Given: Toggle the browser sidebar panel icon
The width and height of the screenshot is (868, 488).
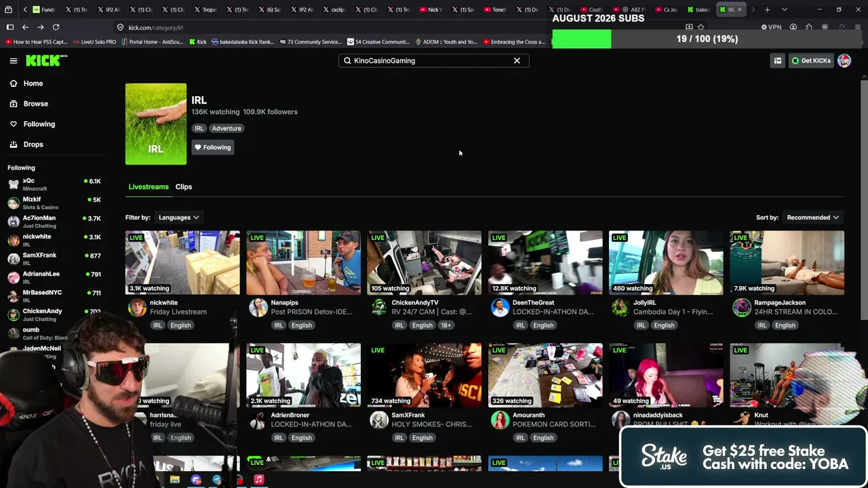Looking at the screenshot, I should pos(10,27).
